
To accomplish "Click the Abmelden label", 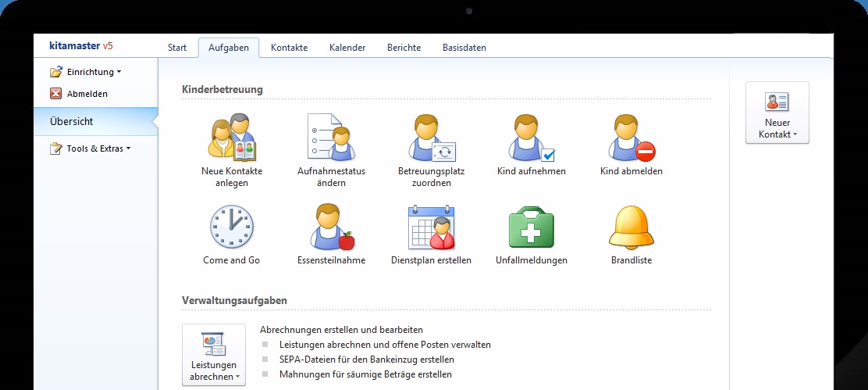I will (87, 94).
